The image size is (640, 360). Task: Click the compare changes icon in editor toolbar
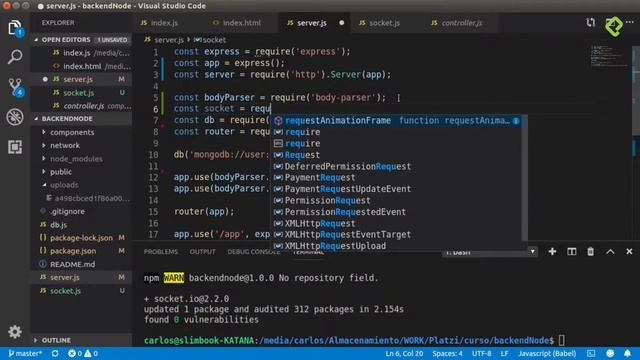590,22
